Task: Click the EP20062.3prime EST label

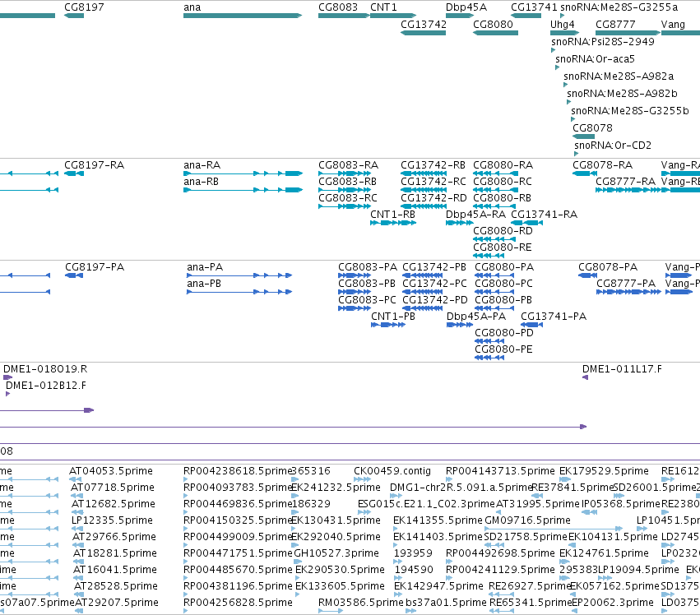Action: click(x=613, y=603)
